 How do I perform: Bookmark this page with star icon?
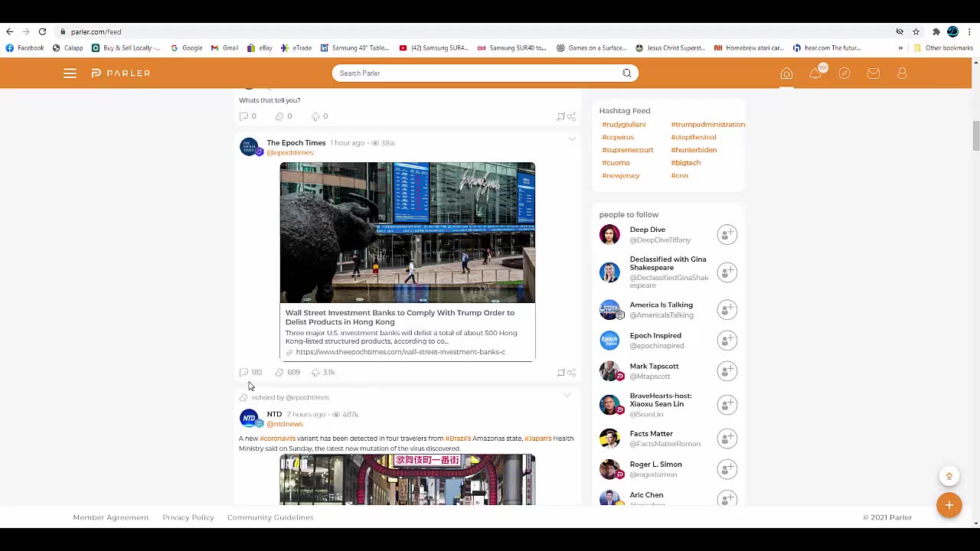point(916,31)
